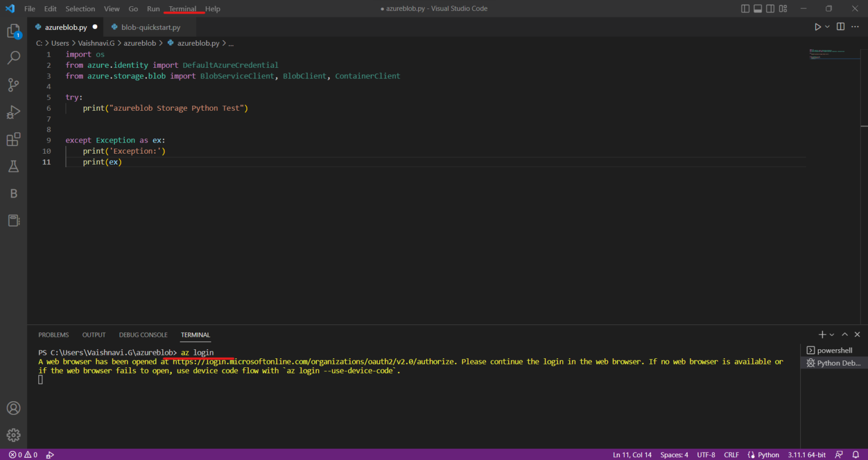Open the Source Control view

tap(14, 85)
